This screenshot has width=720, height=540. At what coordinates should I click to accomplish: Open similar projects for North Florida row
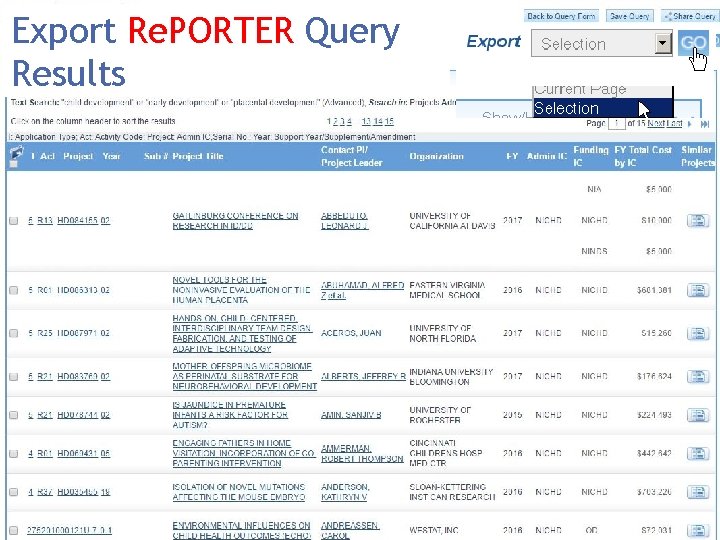pyautogui.click(x=698, y=333)
